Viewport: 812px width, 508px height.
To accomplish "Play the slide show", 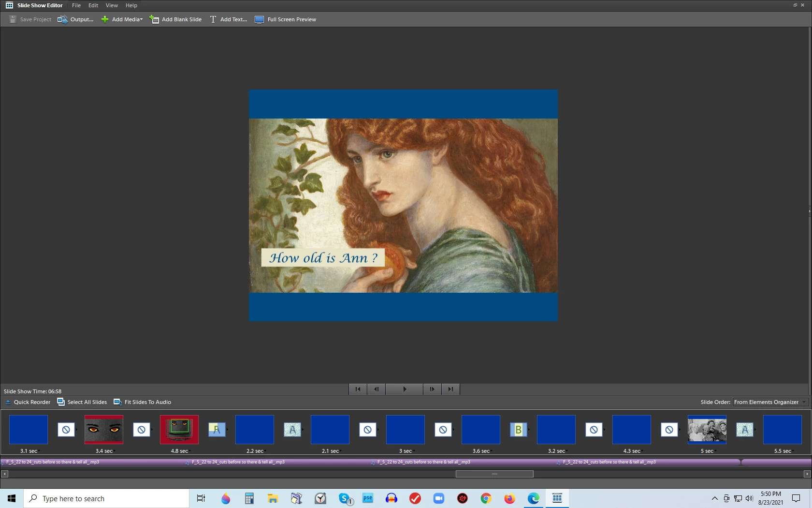I will coord(404,389).
